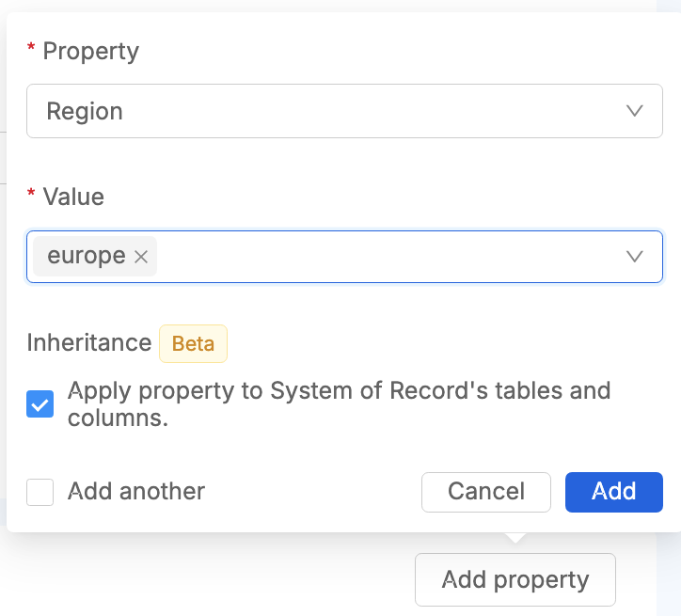Expand the Value dropdown chevron
Image resolution: width=681 pixels, height=616 pixels.
coord(634,257)
